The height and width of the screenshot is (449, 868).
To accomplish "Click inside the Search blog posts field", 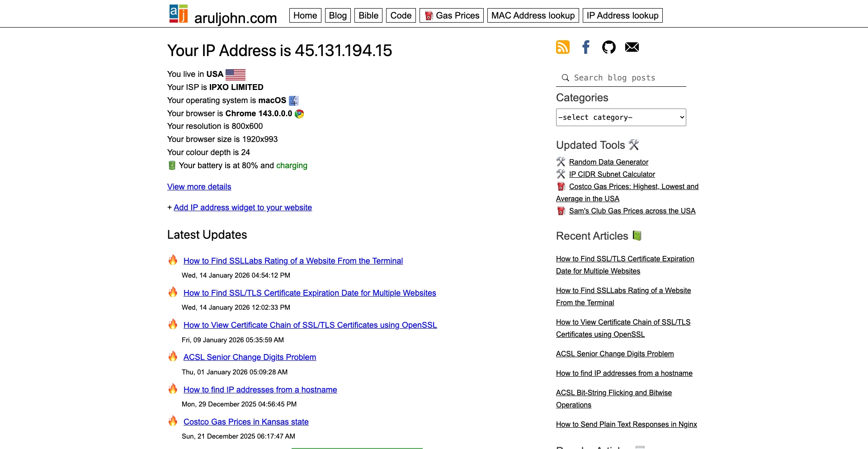I will [624, 78].
